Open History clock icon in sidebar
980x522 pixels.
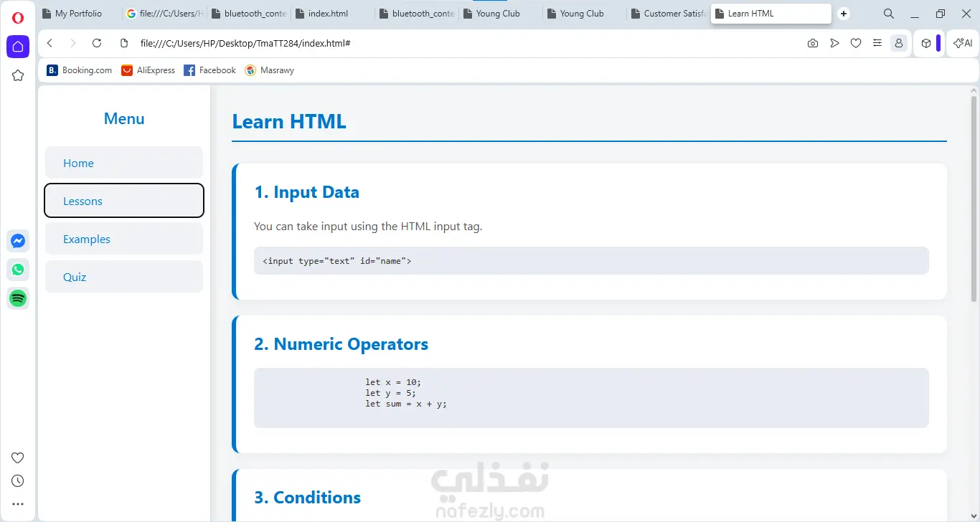(18, 481)
